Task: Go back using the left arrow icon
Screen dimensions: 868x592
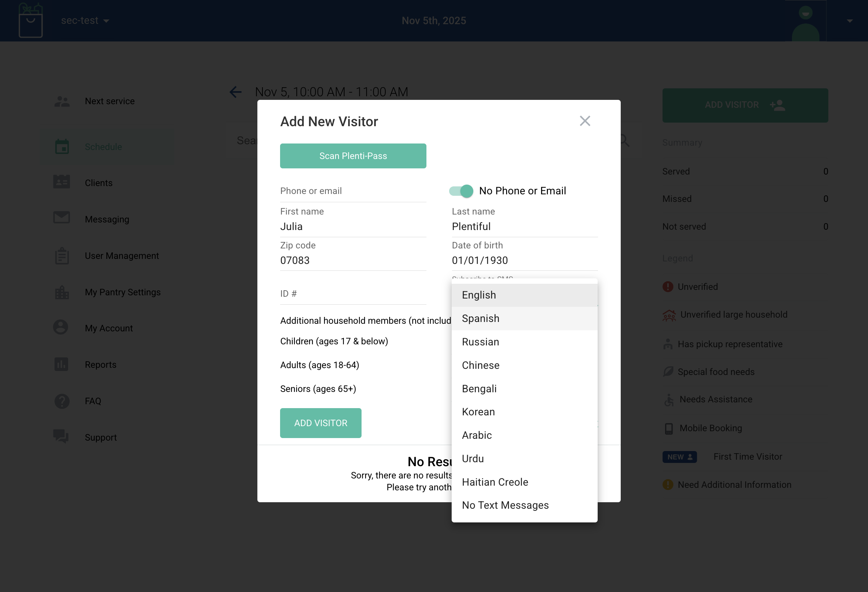Action: tap(235, 92)
